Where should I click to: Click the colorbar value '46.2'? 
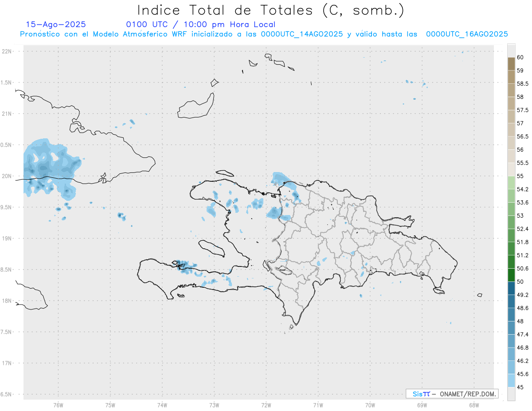tap(523, 361)
